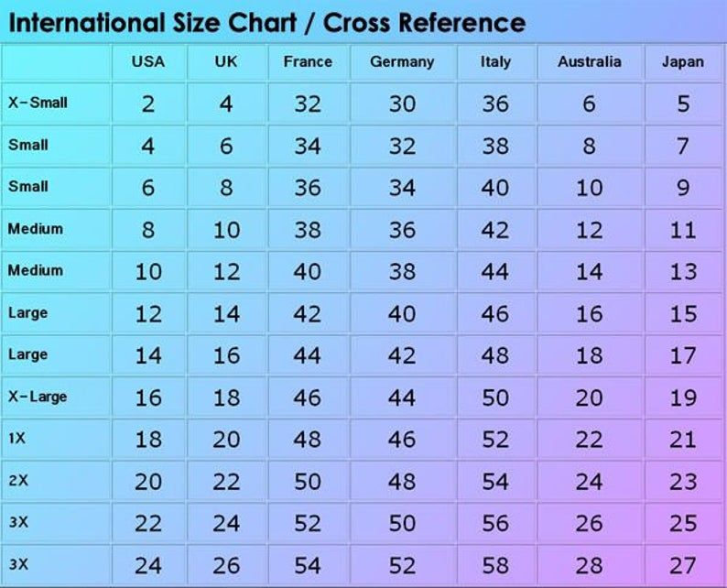Screen dimensions: 727x588
Task: Click Italy size 58 cell
Action: pos(495,565)
